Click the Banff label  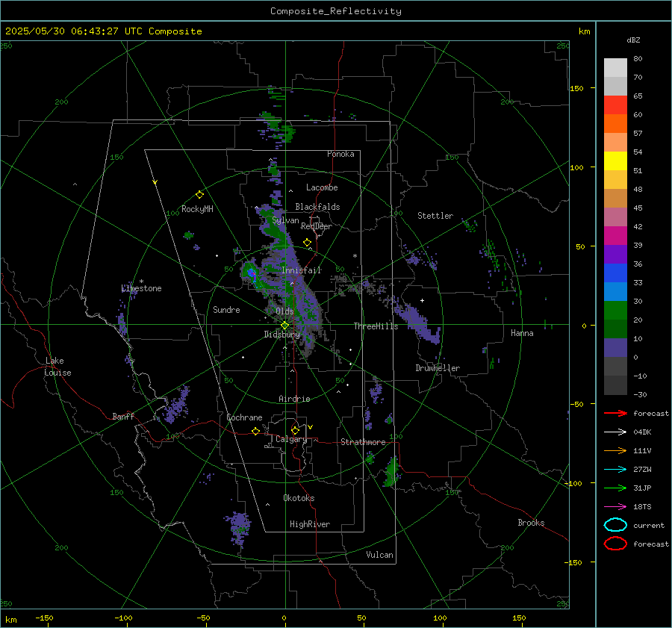[x=123, y=416]
